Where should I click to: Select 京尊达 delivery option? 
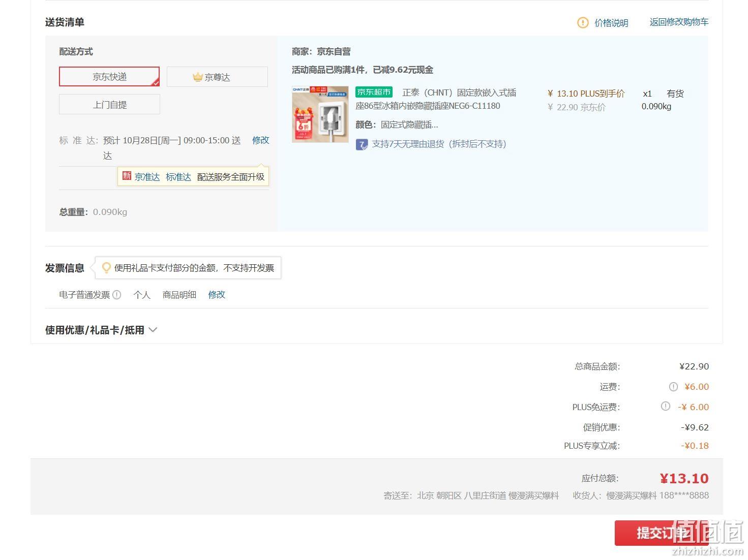point(217,77)
